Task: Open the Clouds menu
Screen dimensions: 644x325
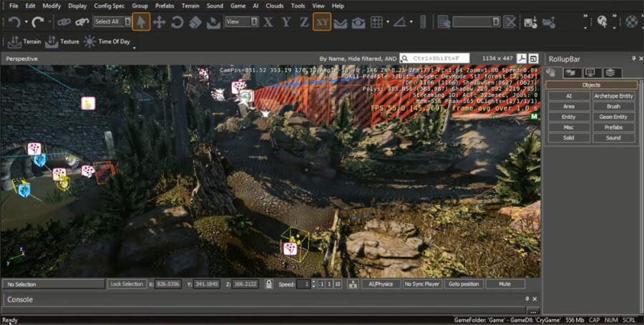Action: click(x=274, y=6)
